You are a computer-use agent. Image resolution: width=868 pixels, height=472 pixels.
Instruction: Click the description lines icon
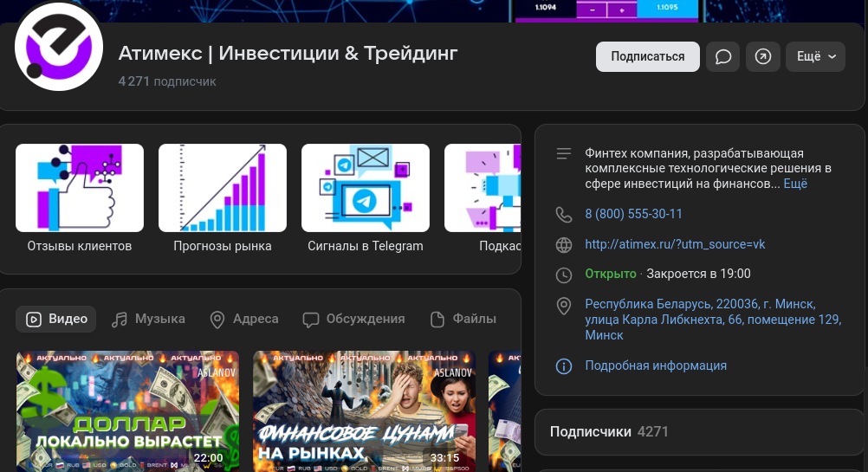tap(564, 153)
